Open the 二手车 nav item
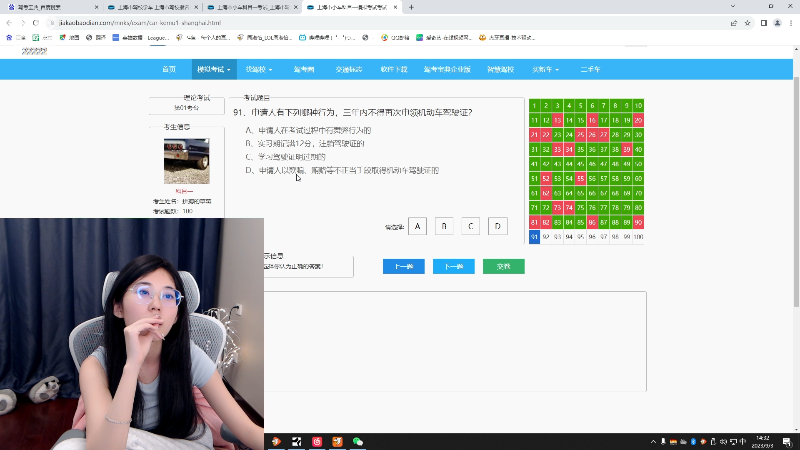 pos(590,69)
